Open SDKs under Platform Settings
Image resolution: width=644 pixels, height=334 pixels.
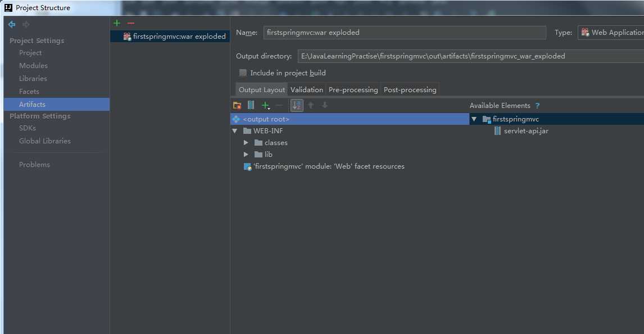tap(28, 128)
